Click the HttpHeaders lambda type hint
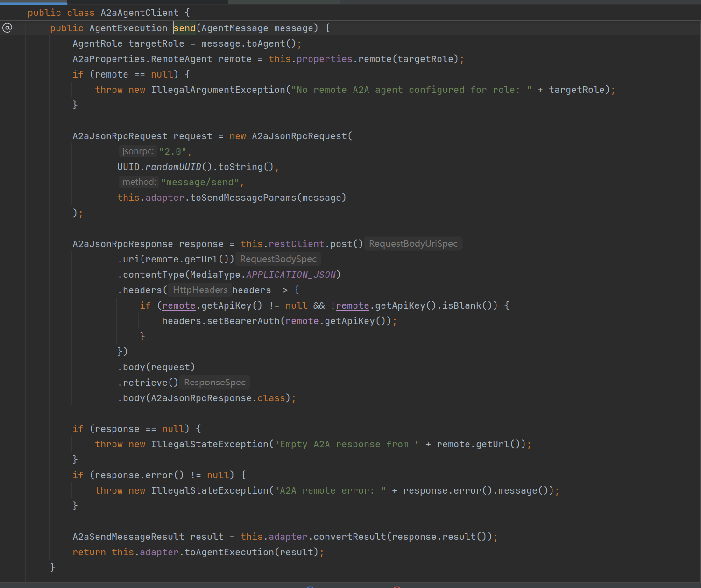The image size is (701, 588). [x=200, y=290]
